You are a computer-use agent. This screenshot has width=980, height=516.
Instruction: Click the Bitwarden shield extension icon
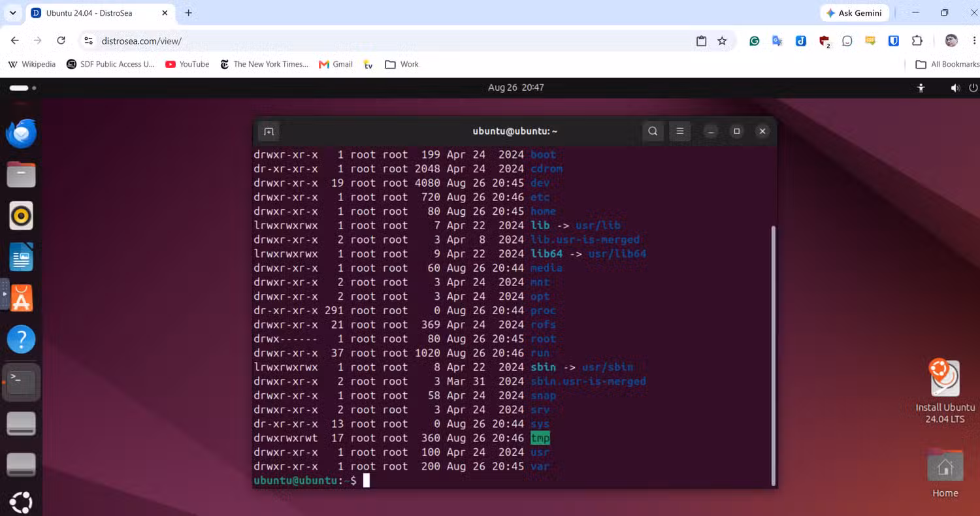(894, 40)
